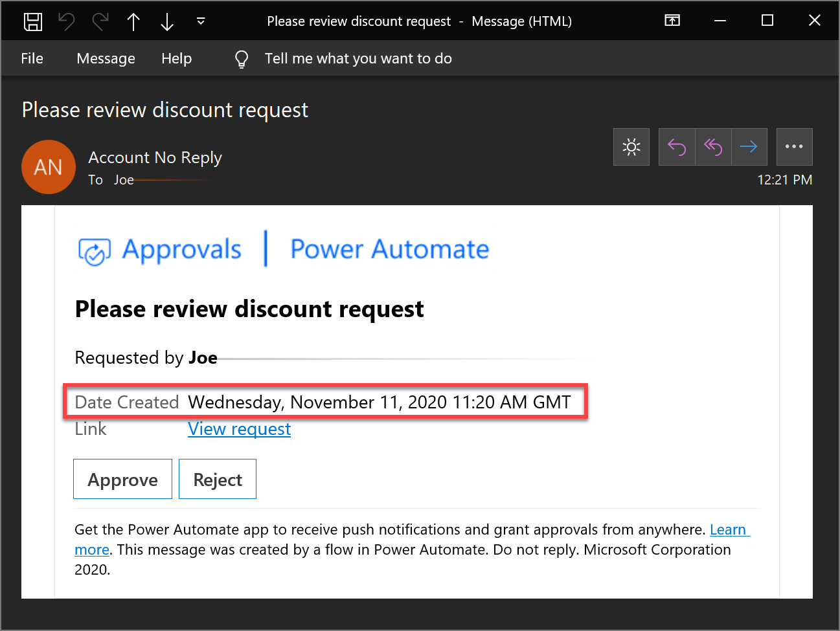Click the Reply arrow icon

(677, 147)
